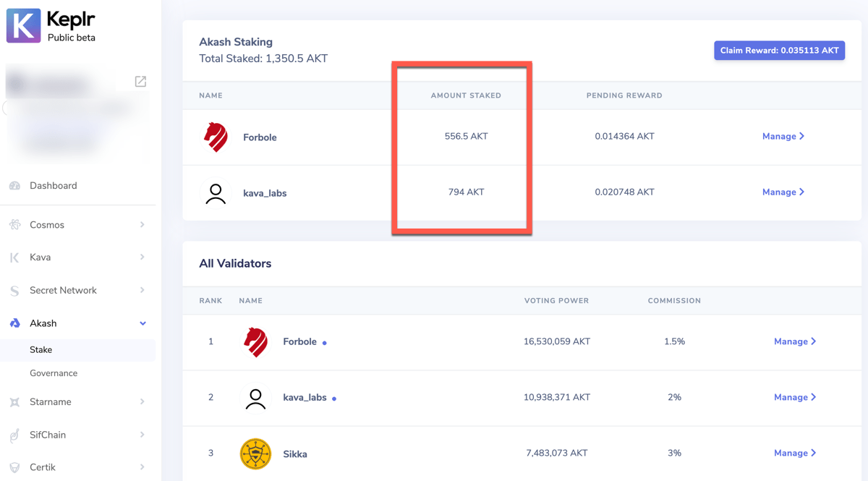This screenshot has width=868, height=481.
Task: Click the 1.5% commission value
Action: point(674,341)
